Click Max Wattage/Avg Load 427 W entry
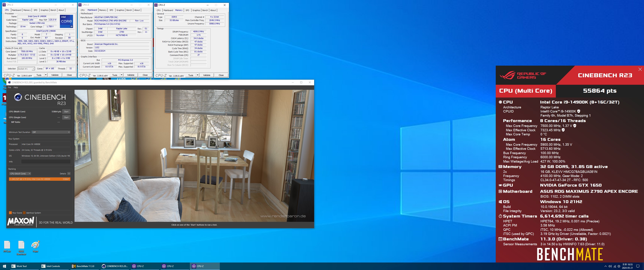 point(534,161)
